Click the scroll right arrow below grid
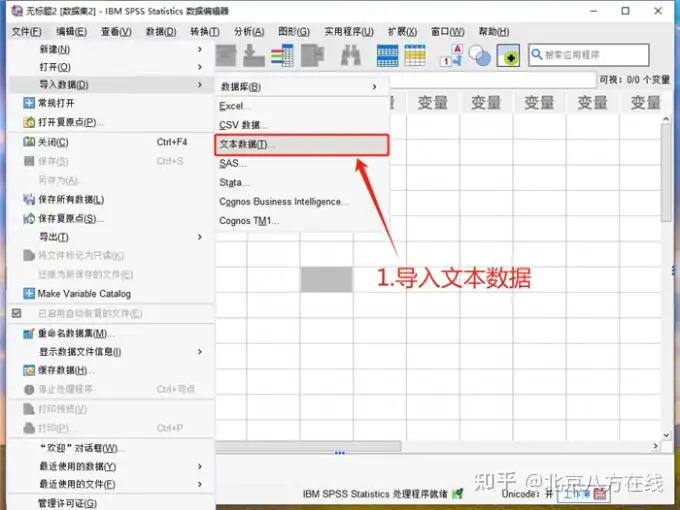The width and height of the screenshot is (680, 510). pyautogui.click(x=655, y=446)
